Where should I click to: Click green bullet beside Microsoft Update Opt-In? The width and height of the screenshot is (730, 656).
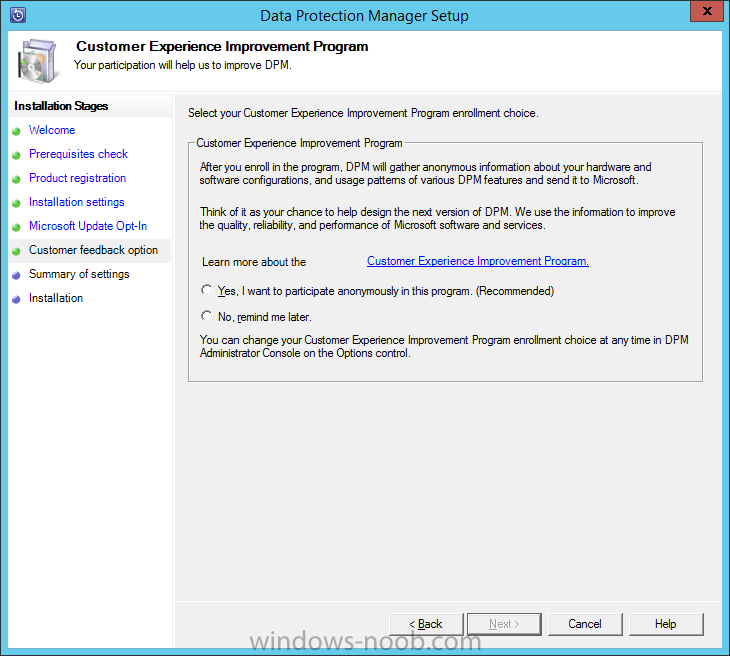pos(16,227)
